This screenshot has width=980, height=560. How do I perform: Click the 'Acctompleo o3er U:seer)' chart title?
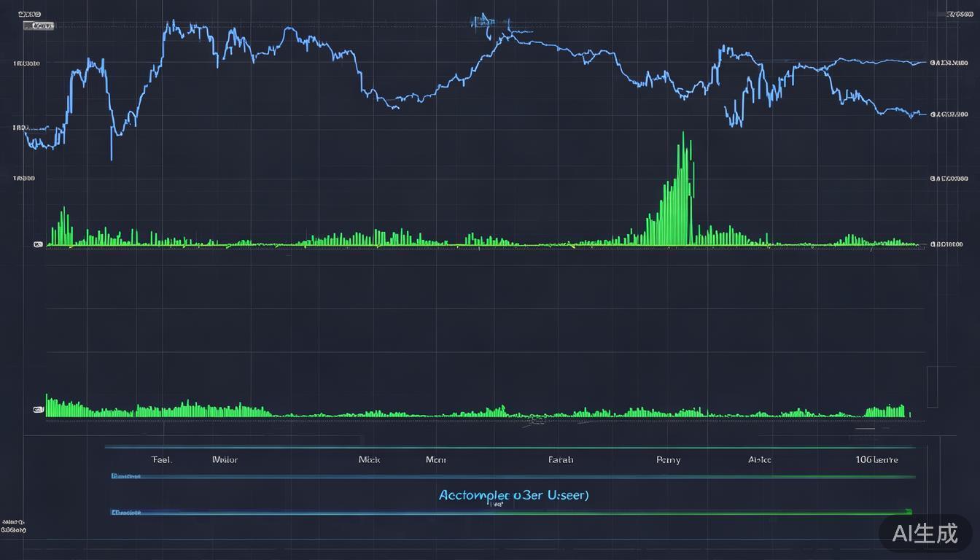pyautogui.click(x=513, y=494)
